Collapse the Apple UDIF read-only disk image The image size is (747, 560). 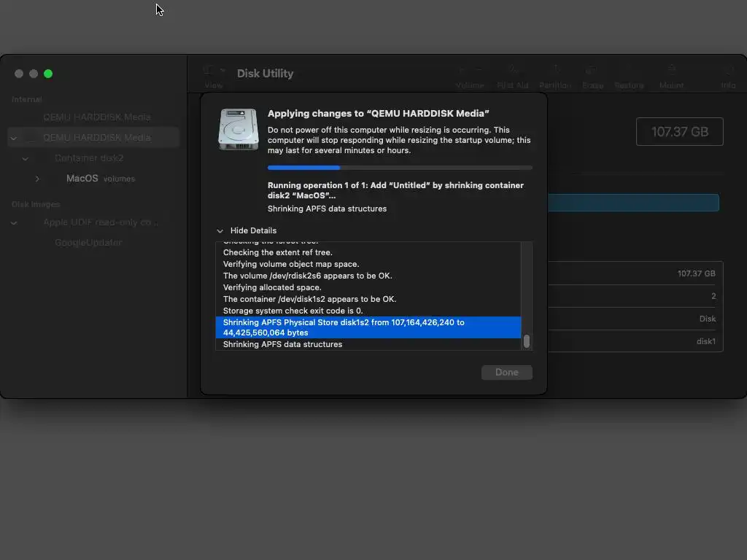(14, 223)
